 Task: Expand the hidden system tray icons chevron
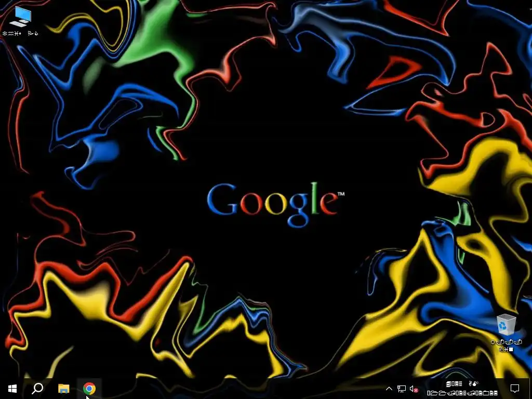point(389,389)
